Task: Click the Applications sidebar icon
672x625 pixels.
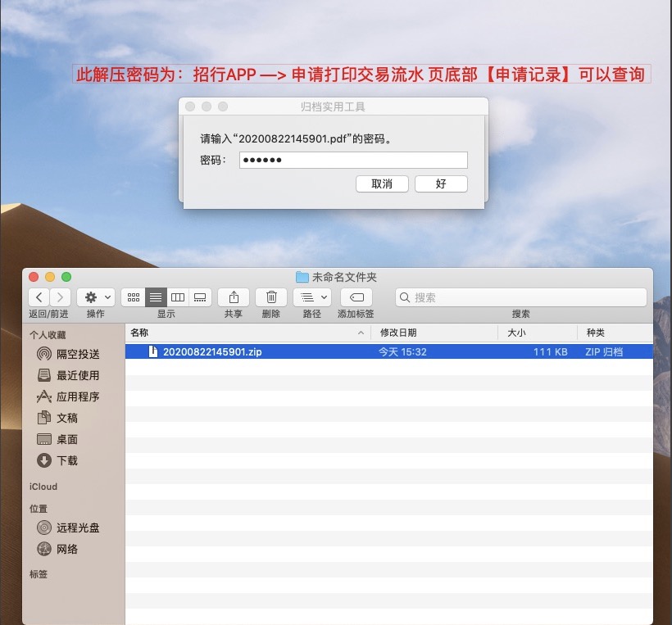Action: tap(43, 396)
